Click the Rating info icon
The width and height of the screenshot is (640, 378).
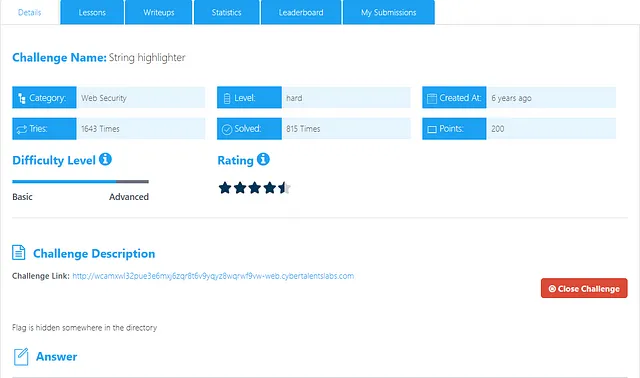click(x=263, y=159)
